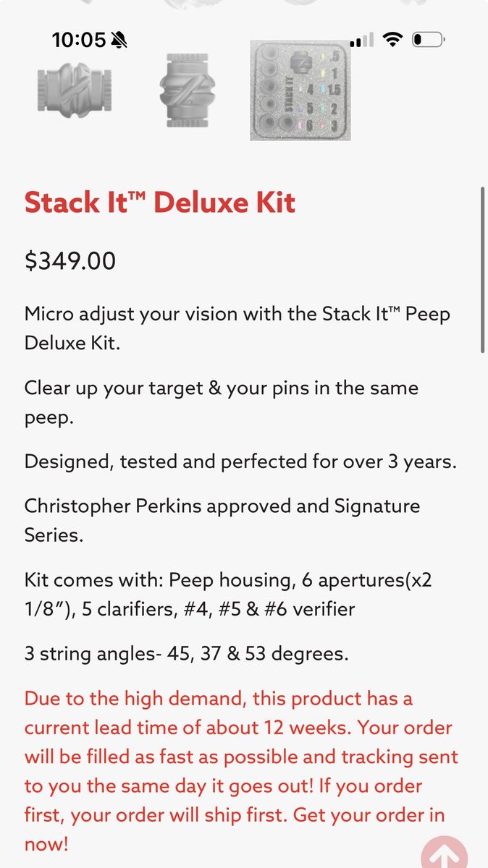
Task: Tap the 10:05 clock in status bar
Action: [x=79, y=41]
